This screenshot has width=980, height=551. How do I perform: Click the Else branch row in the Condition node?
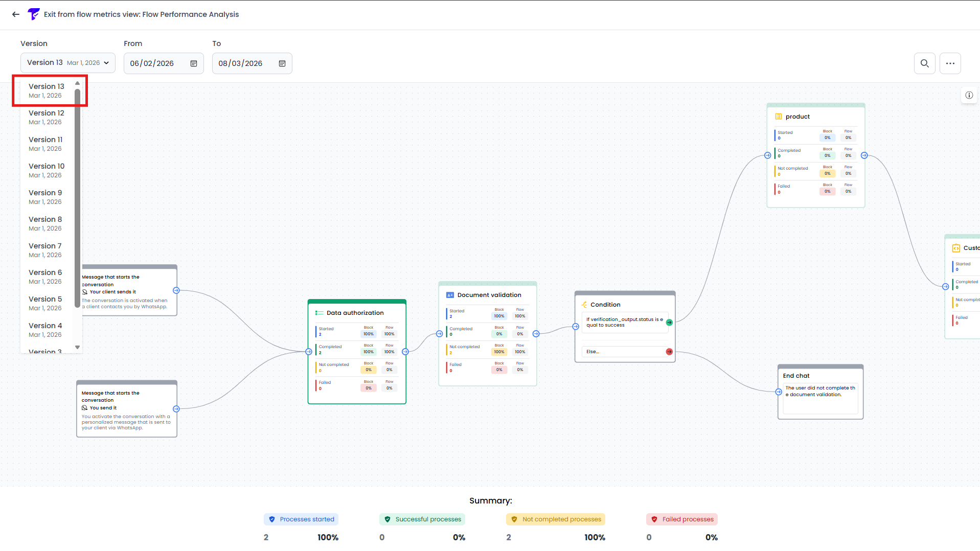pos(623,351)
